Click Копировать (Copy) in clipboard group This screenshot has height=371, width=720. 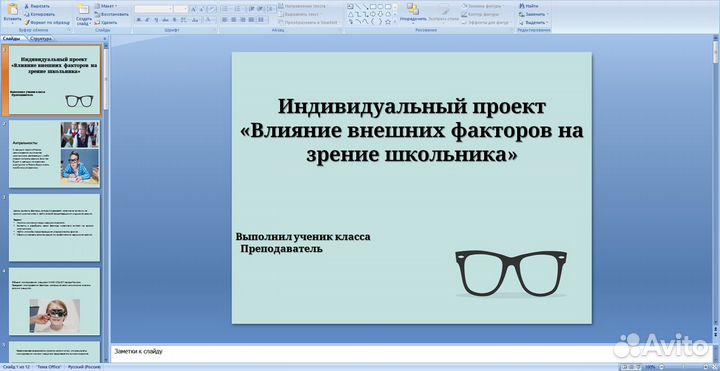coord(40,14)
